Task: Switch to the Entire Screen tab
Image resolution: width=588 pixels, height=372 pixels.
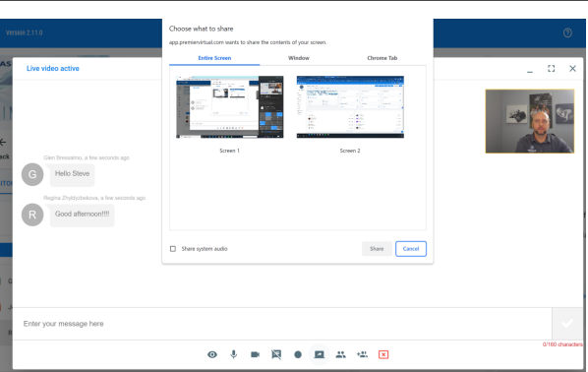Action: (x=214, y=58)
